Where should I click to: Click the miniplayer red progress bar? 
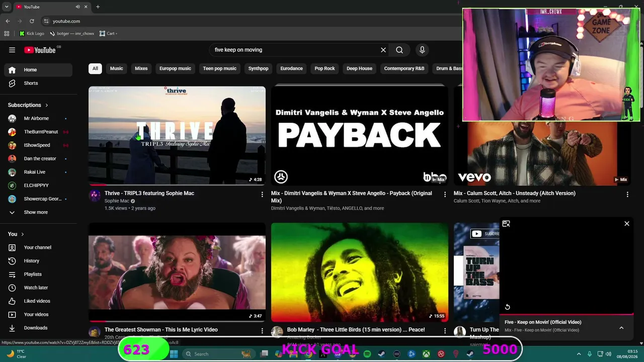tap(567, 314)
